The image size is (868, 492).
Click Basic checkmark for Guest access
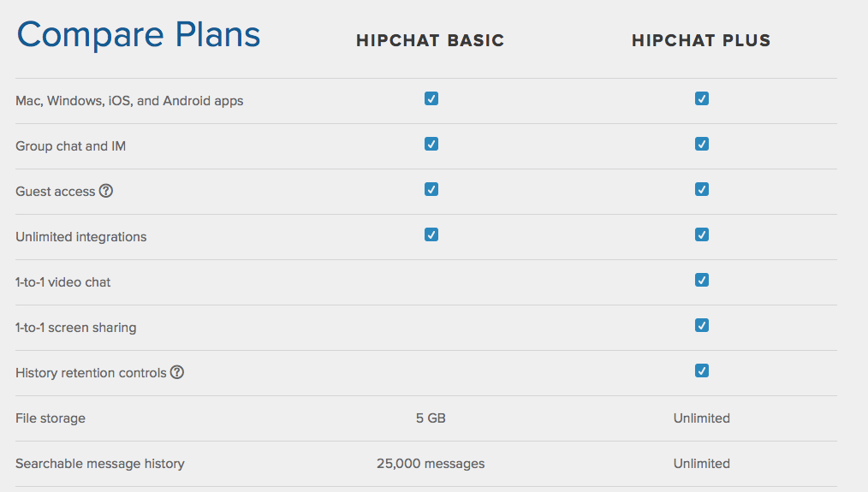431,189
